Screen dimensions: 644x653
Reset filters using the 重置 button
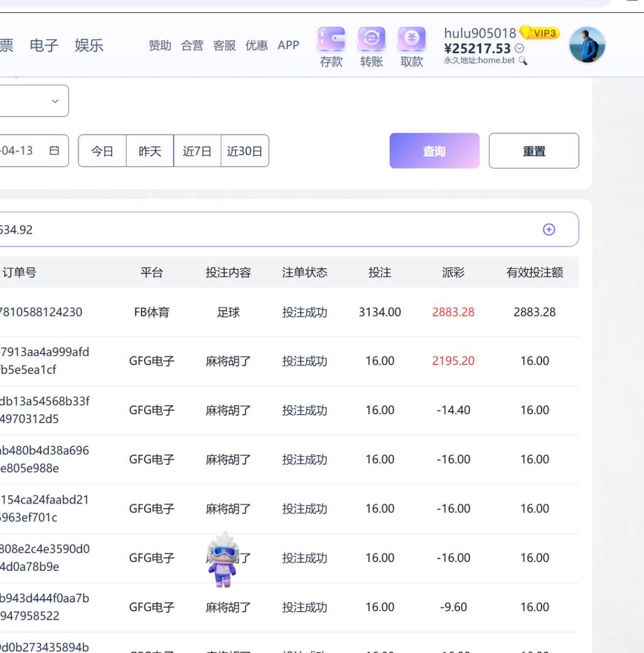coord(533,151)
